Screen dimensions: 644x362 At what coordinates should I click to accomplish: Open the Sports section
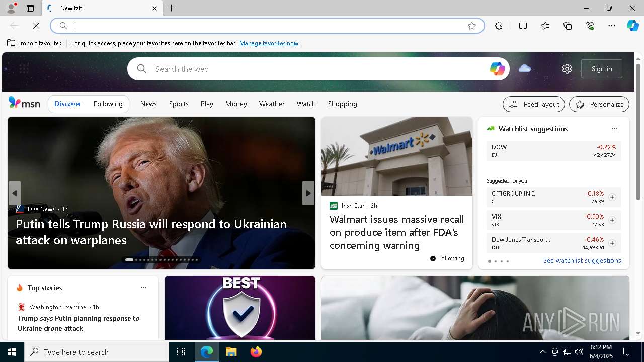[x=179, y=104]
